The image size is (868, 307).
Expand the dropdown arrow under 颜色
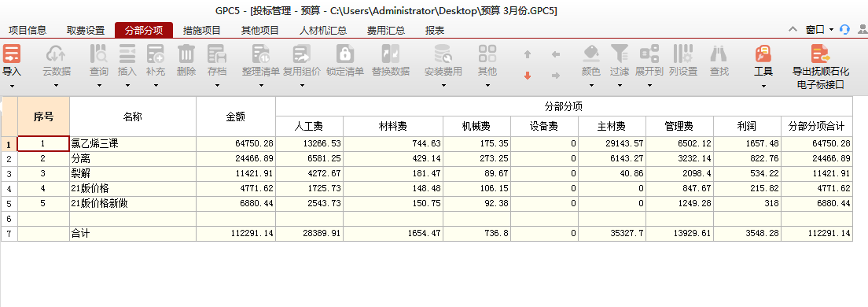pyautogui.click(x=591, y=86)
